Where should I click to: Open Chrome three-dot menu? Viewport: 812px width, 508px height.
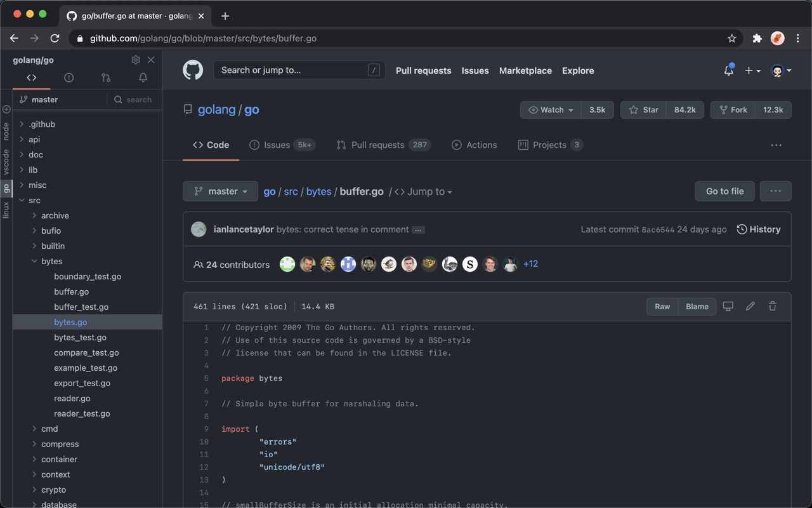tap(797, 38)
